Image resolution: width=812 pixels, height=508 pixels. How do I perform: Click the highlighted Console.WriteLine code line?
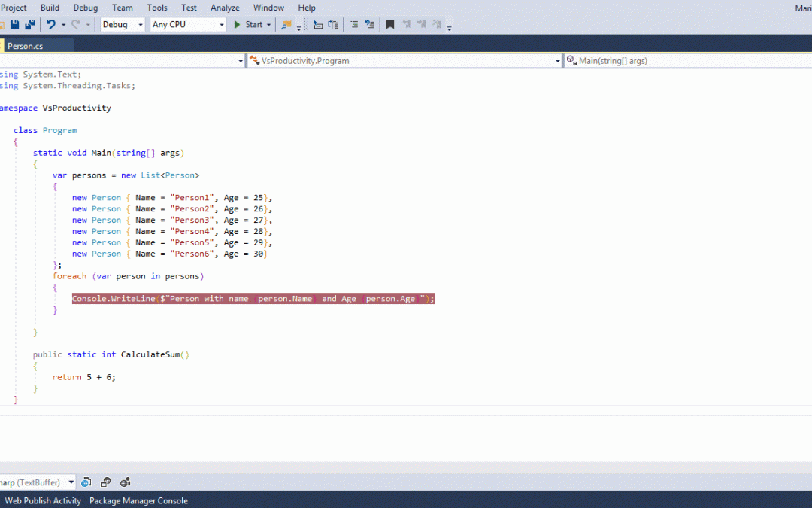tap(253, 299)
